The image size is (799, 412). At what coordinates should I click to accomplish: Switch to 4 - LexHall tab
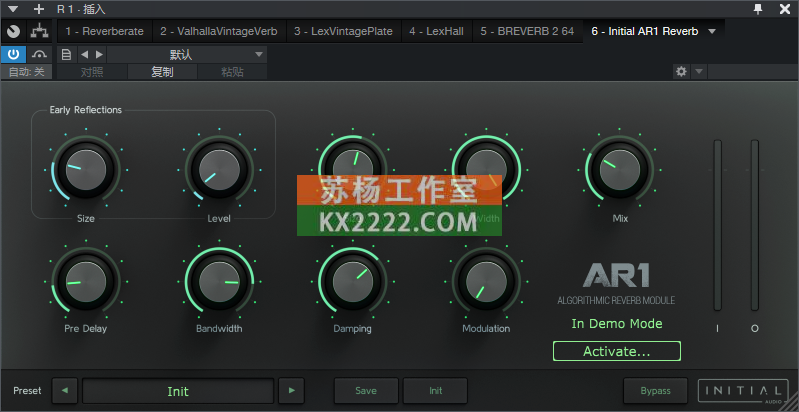[436, 32]
